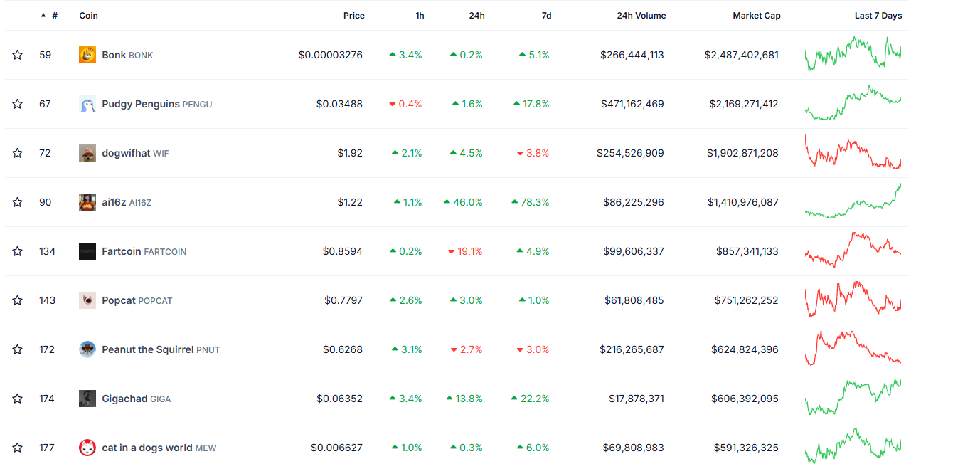
Task: Star Popcat for the watchlist
Action: point(17,300)
